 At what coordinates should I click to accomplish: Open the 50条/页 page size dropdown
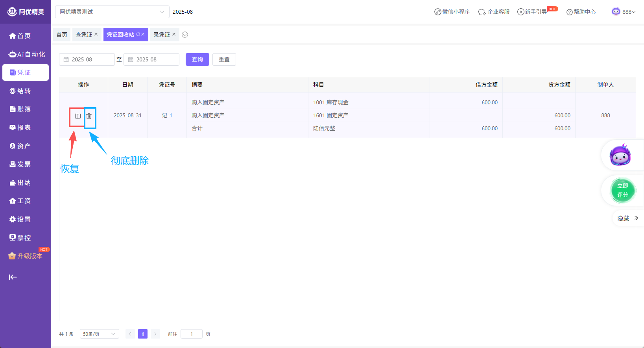[x=99, y=334]
